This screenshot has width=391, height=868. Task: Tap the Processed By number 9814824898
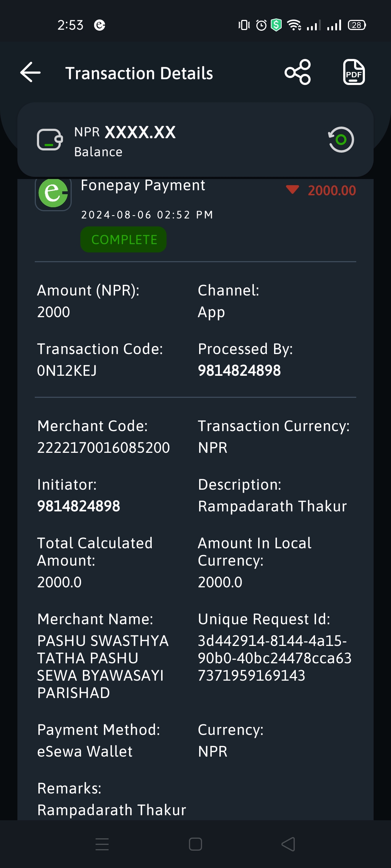pos(239,371)
